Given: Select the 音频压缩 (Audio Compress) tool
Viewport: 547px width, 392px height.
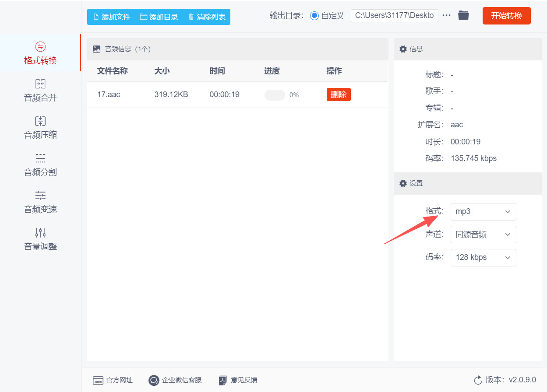Looking at the screenshot, I should 40,128.
